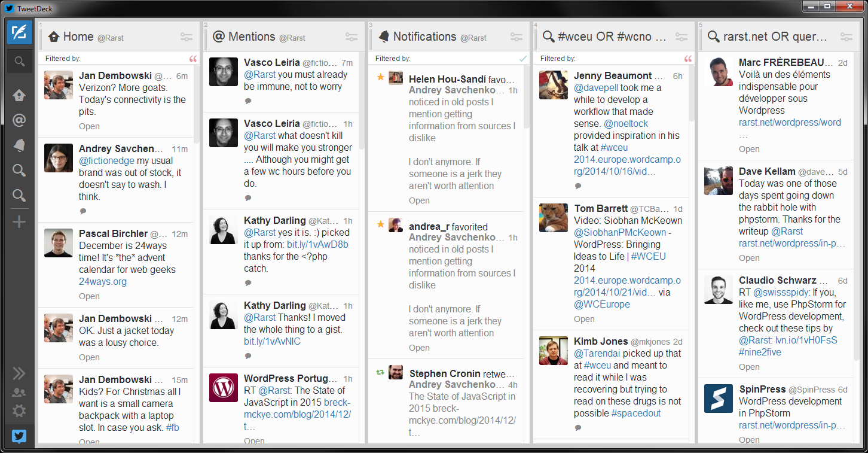Screen dimensions: 868x453
Task: Add a new column with the plus icon
Action: coord(19,222)
